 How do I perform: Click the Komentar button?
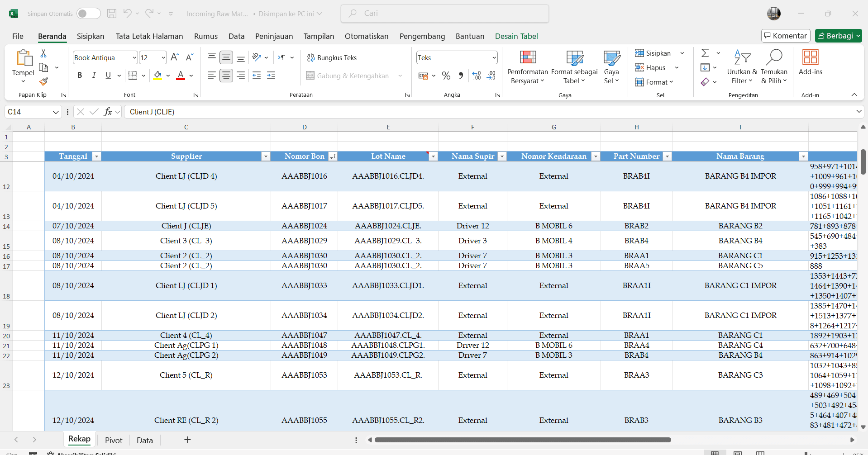[785, 36]
